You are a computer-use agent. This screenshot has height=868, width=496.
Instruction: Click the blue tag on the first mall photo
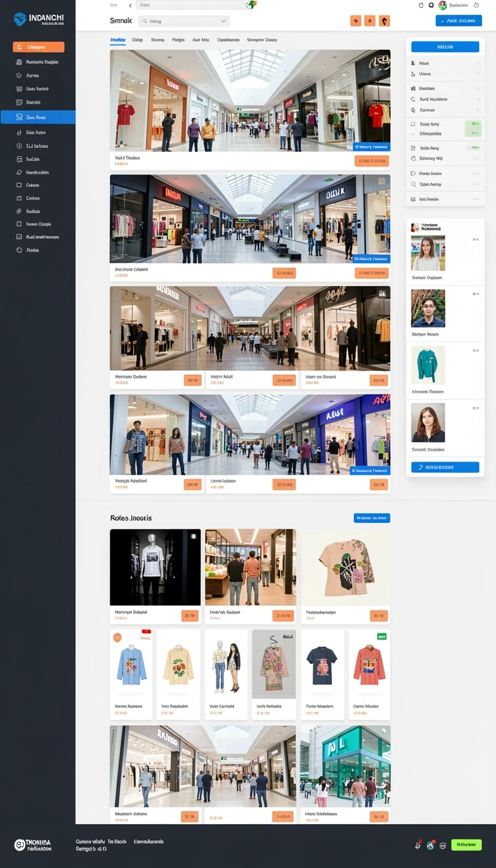(371, 147)
